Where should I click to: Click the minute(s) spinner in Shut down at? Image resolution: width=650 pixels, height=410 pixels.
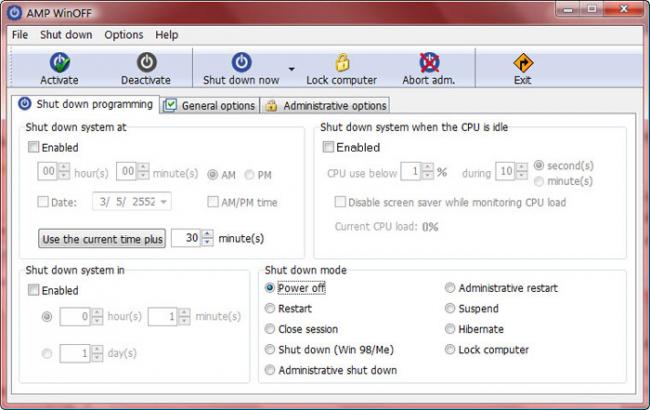[143, 171]
